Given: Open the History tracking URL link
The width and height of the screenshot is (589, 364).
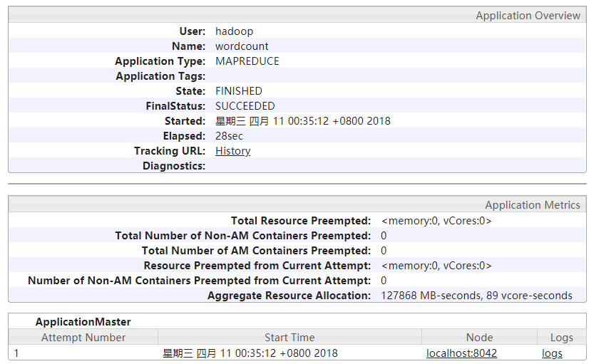Looking at the screenshot, I should coord(232,151).
